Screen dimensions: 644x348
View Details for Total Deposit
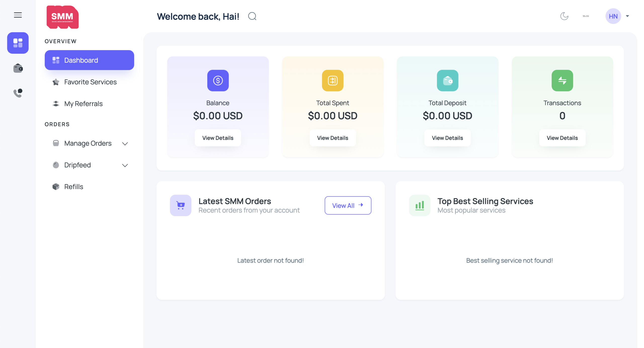447,138
